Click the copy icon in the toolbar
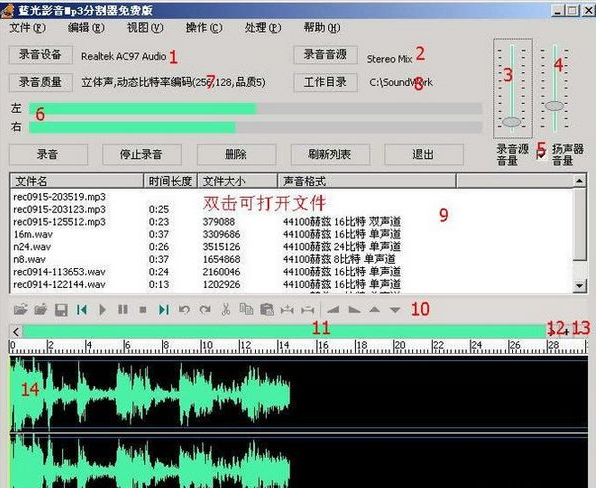 point(246,309)
